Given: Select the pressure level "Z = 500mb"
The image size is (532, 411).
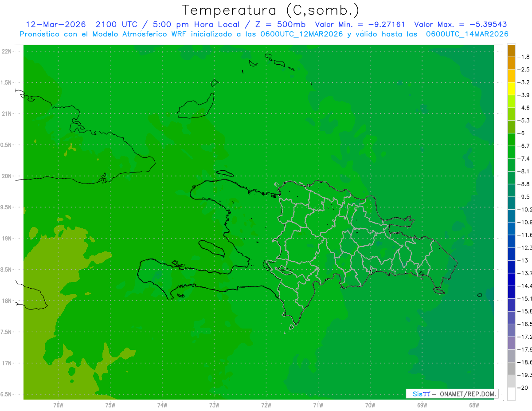Looking at the screenshot, I should pos(280,24).
